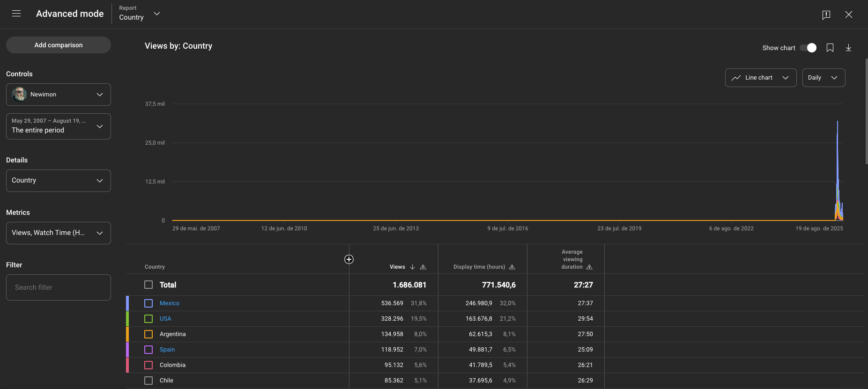This screenshot has width=868, height=389.
Task: Open the Spain country link
Action: tap(167, 350)
